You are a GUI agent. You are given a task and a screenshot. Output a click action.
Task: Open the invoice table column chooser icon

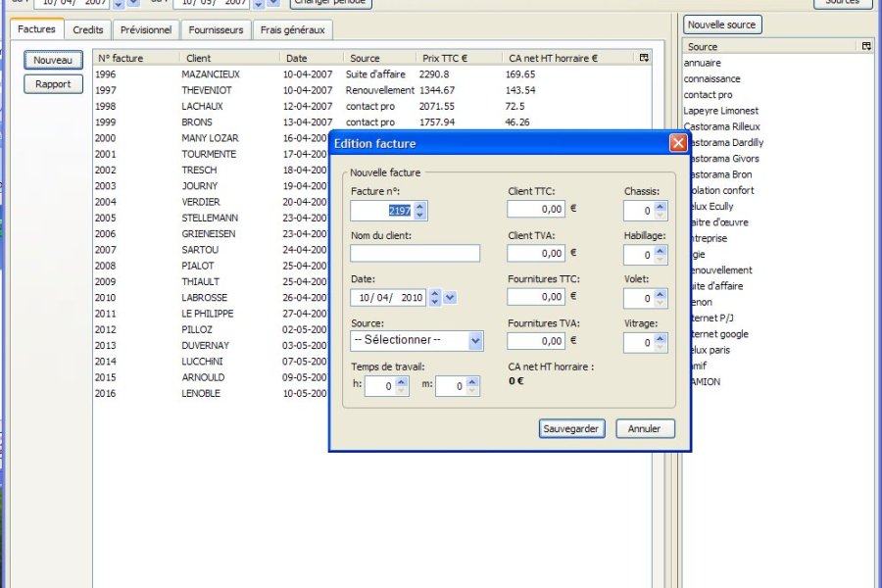[x=643, y=58]
